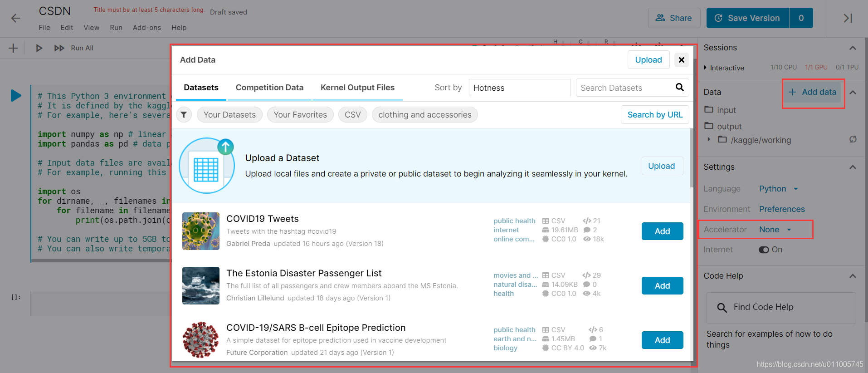Run the current cell from toolbar
The width and height of the screenshot is (868, 373).
pyautogui.click(x=39, y=48)
